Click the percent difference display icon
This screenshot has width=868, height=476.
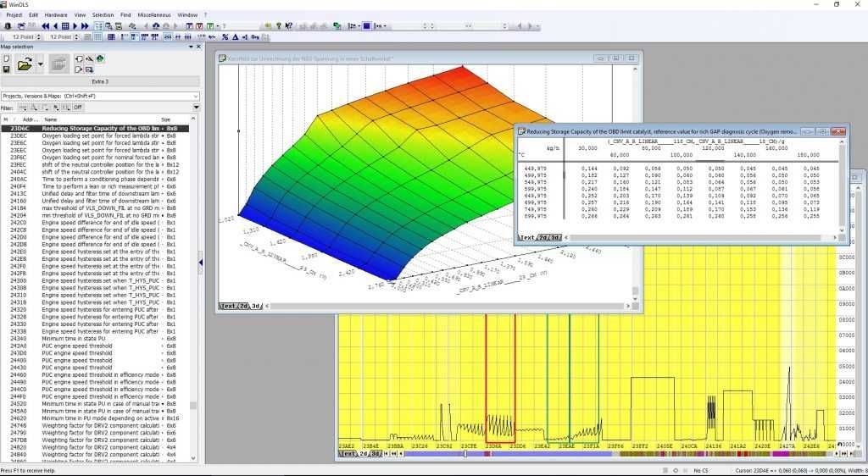pyautogui.click(x=225, y=37)
